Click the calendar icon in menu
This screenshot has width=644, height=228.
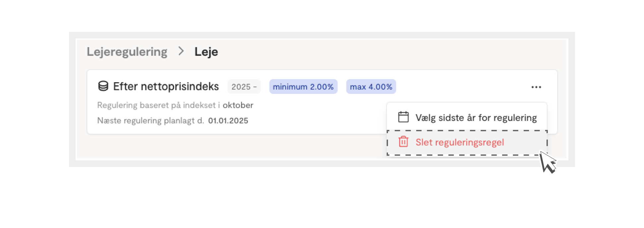point(403,117)
